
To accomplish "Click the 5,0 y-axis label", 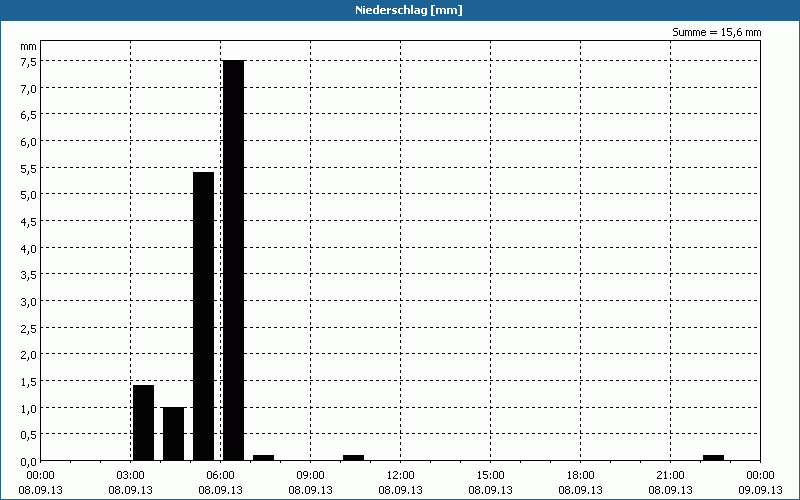I will coord(28,195).
